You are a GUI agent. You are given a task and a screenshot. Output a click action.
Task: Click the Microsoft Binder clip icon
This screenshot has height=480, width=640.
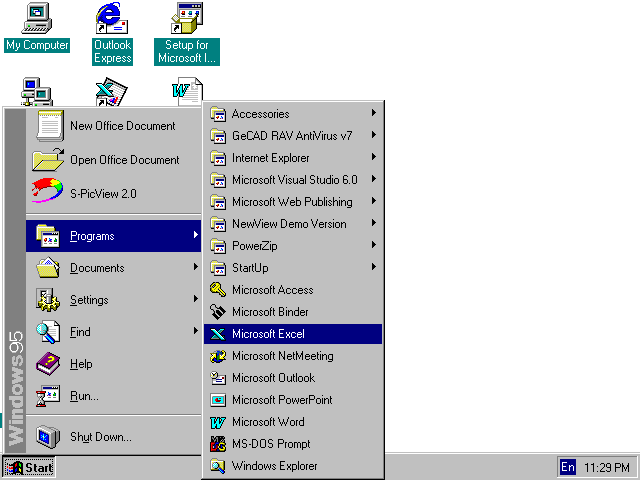point(218,312)
